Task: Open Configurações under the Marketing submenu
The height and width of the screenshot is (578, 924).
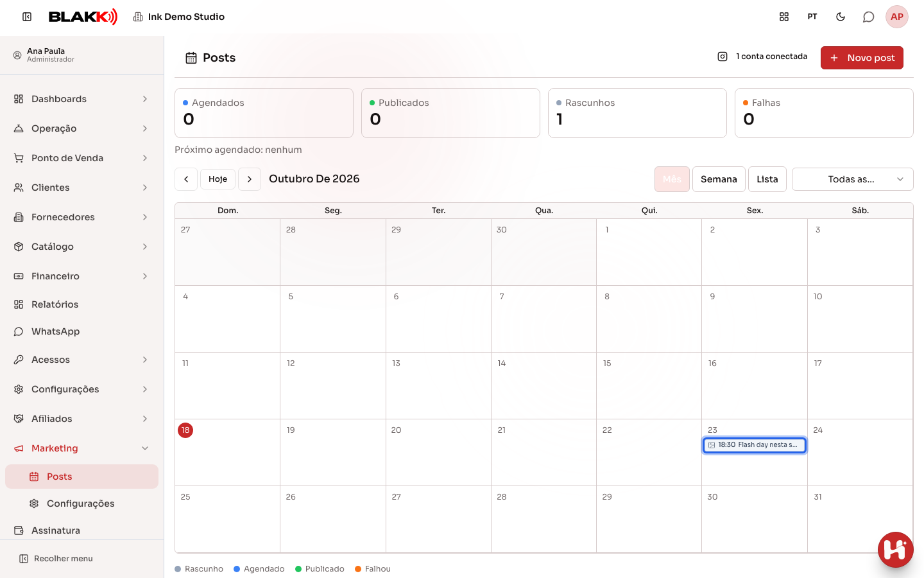Action: (x=81, y=504)
